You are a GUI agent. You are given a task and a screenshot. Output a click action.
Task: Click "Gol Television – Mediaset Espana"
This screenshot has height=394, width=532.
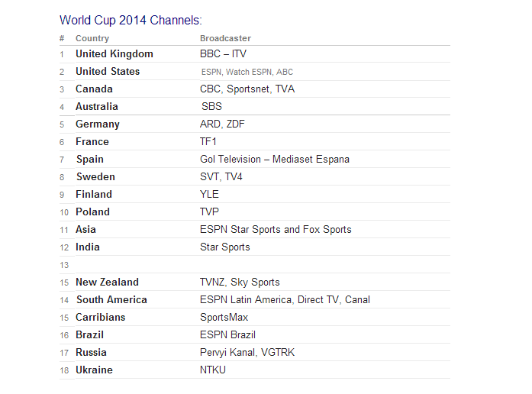click(275, 160)
